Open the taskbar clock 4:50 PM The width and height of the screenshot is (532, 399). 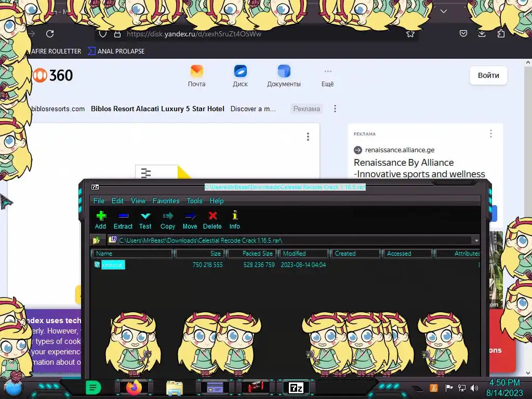click(x=504, y=388)
